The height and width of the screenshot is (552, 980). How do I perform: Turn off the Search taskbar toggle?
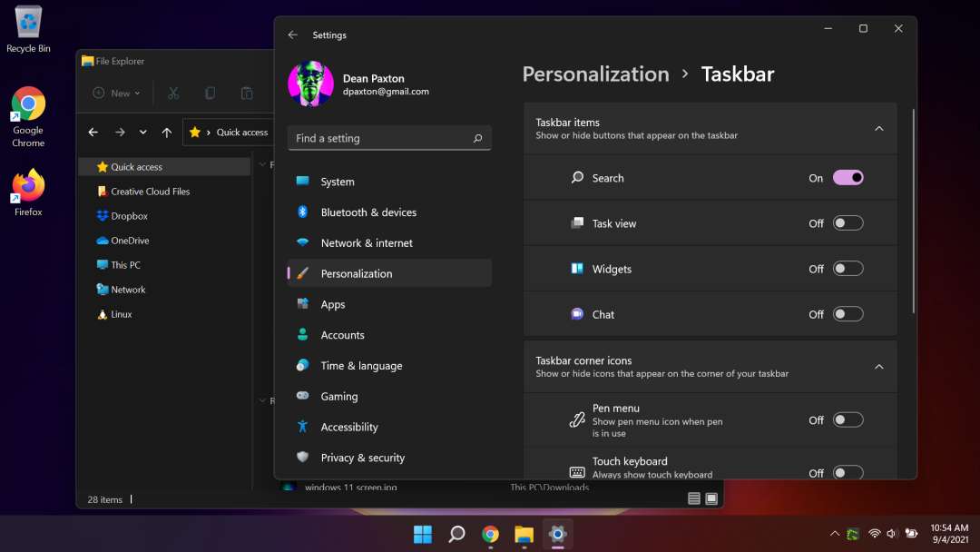(x=848, y=178)
